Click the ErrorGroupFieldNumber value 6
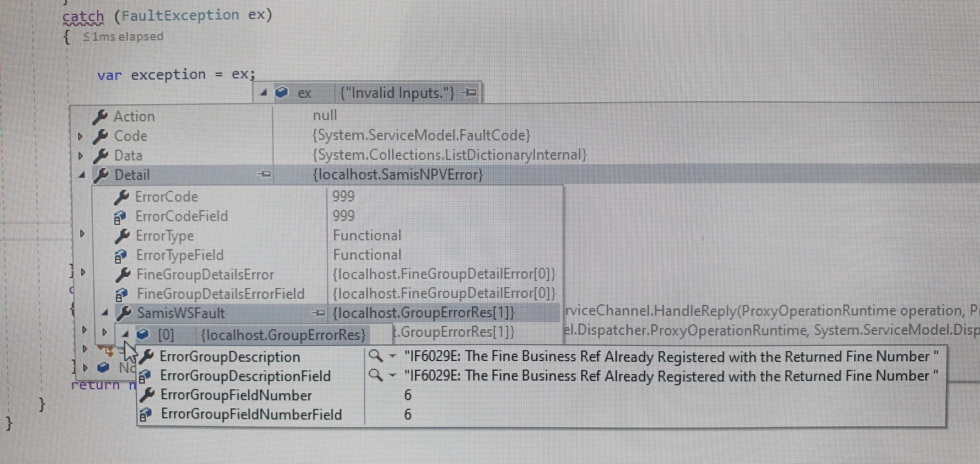980x464 pixels. click(407, 395)
